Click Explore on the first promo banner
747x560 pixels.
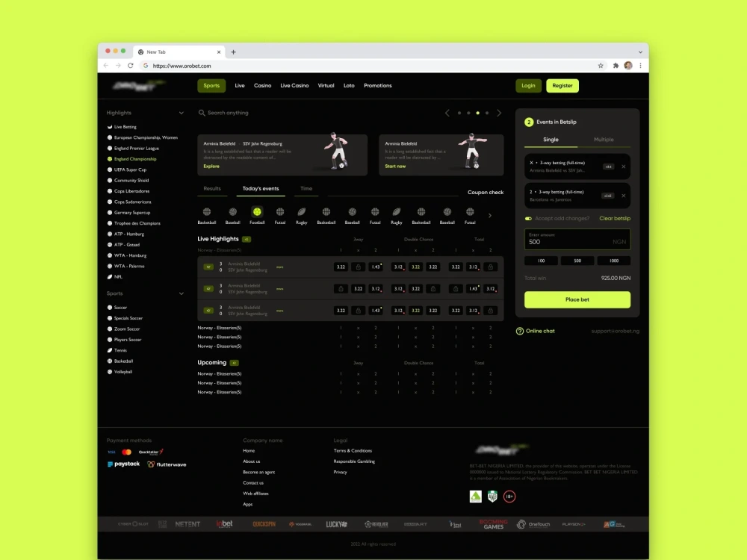pos(211,167)
